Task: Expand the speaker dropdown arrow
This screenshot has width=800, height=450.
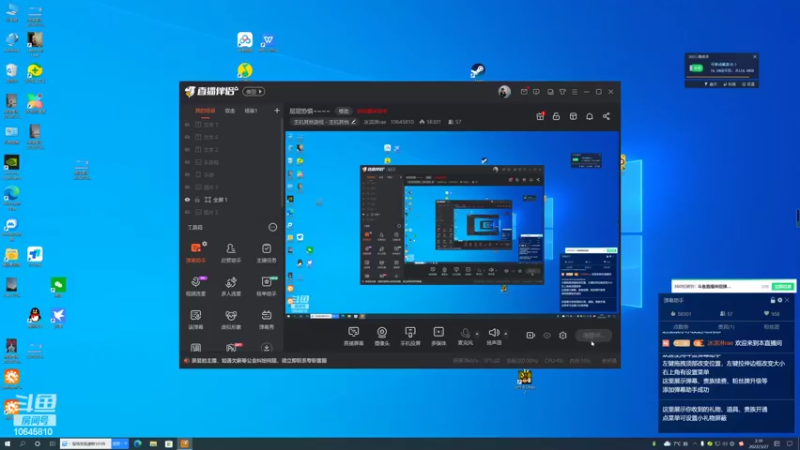Action: pos(506,334)
